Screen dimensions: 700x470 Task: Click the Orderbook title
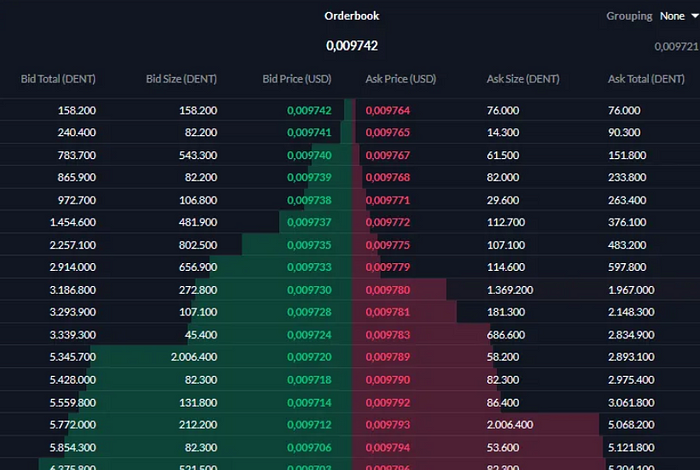pyautogui.click(x=352, y=16)
